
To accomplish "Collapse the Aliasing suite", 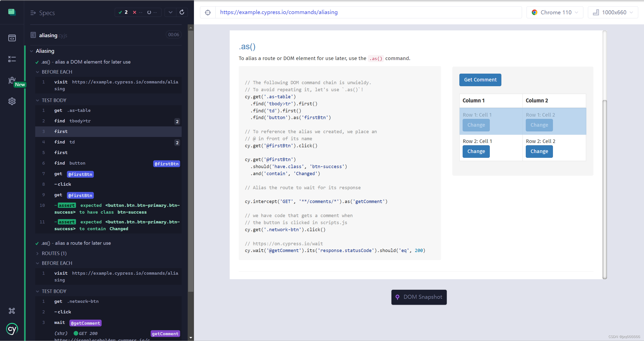I will 32,51.
